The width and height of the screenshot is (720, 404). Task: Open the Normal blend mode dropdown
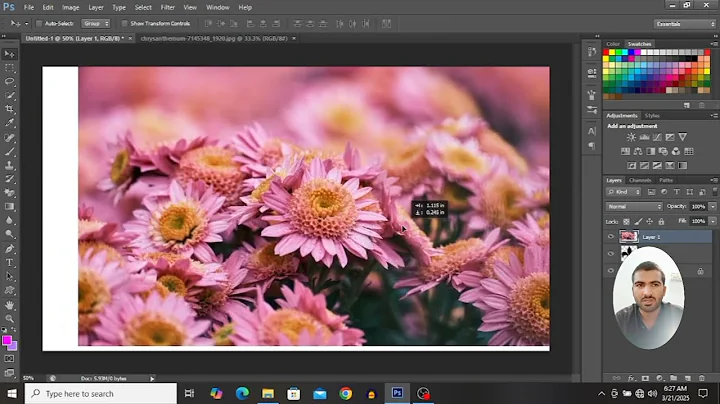coord(634,207)
